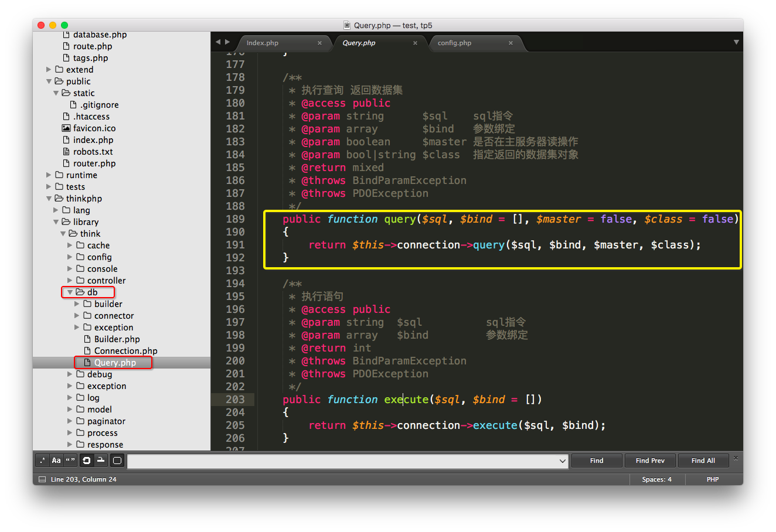The height and width of the screenshot is (532, 776).
Task: Click the builder folder icon
Action: pyautogui.click(x=87, y=303)
